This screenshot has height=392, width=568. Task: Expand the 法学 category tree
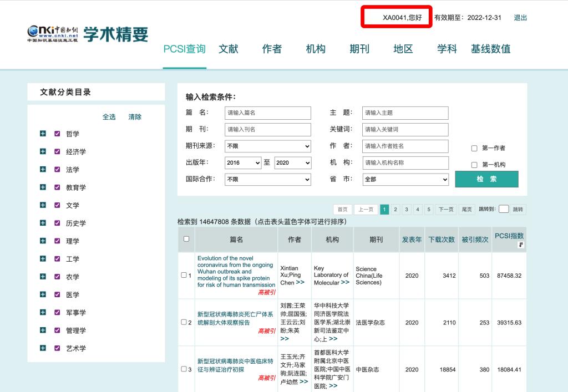click(43, 170)
